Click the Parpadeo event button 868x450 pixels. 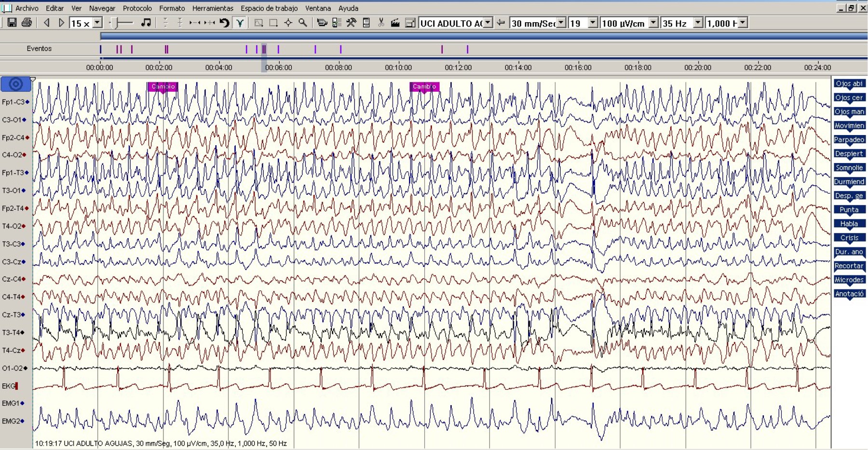(x=849, y=140)
